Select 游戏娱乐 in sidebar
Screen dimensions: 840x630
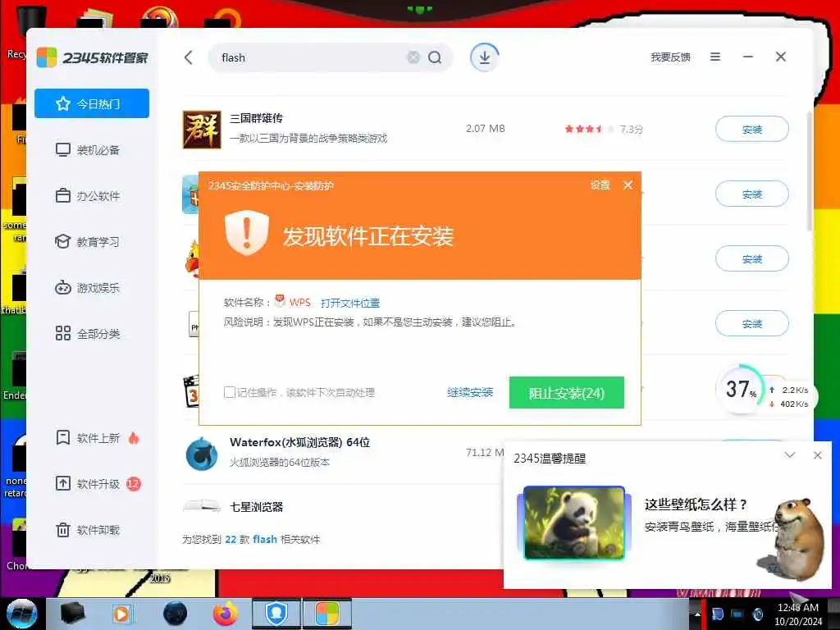pyautogui.click(x=92, y=288)
